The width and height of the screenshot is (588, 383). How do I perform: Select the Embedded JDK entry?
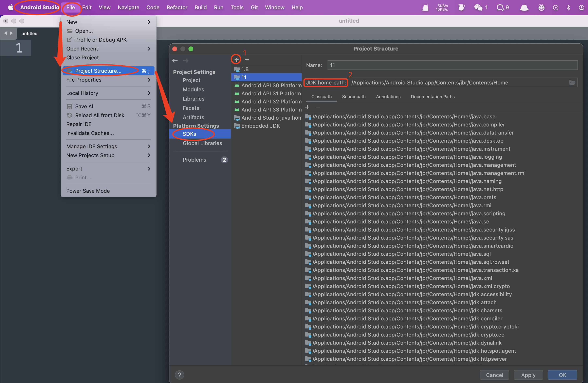(266, 126)
